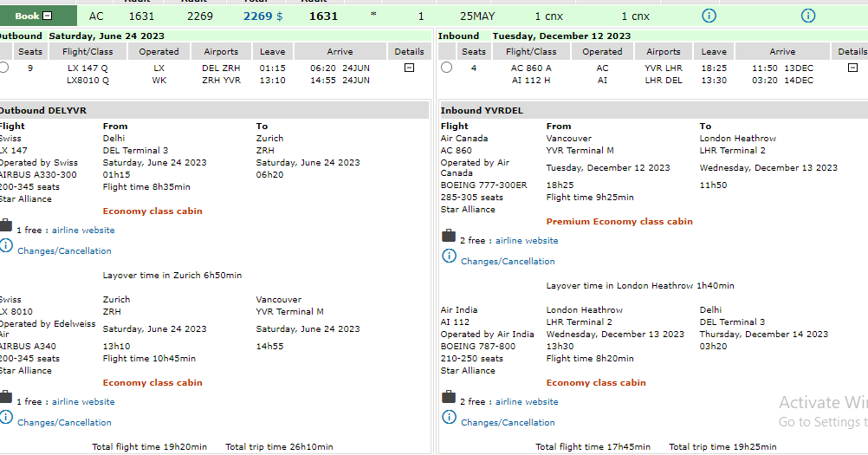
Task: Open Changes/Cancellation for Zurich-Vancouver flight
Action: click(x=64, y=423)
